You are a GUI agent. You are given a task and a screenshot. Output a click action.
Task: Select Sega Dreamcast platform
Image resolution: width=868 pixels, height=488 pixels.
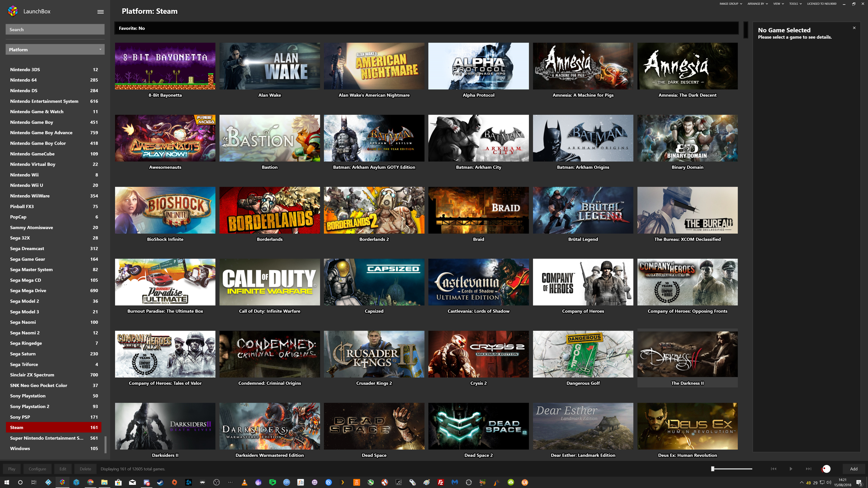[54, 248]
